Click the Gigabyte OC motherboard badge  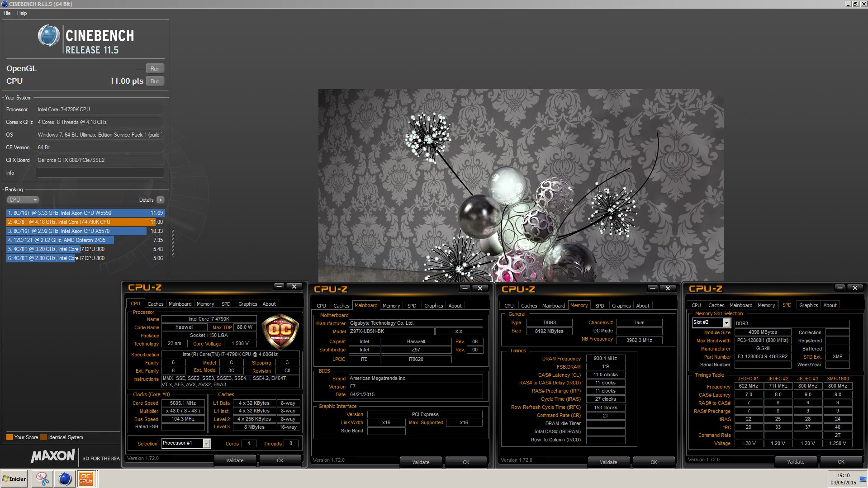(x=280, y=332)
